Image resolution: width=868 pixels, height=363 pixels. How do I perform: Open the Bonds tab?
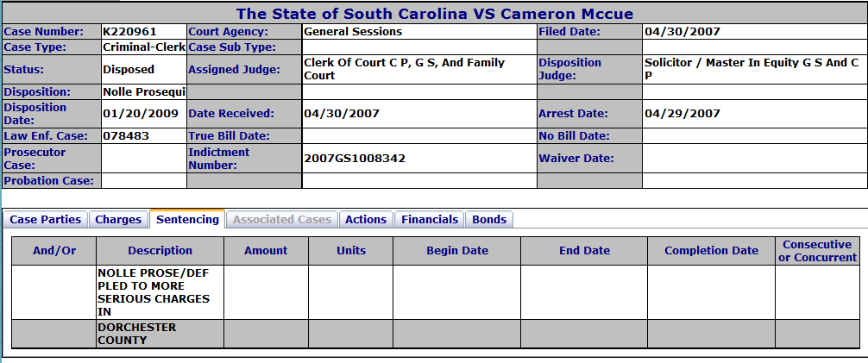pyautogui.click(x=489, y=220)
